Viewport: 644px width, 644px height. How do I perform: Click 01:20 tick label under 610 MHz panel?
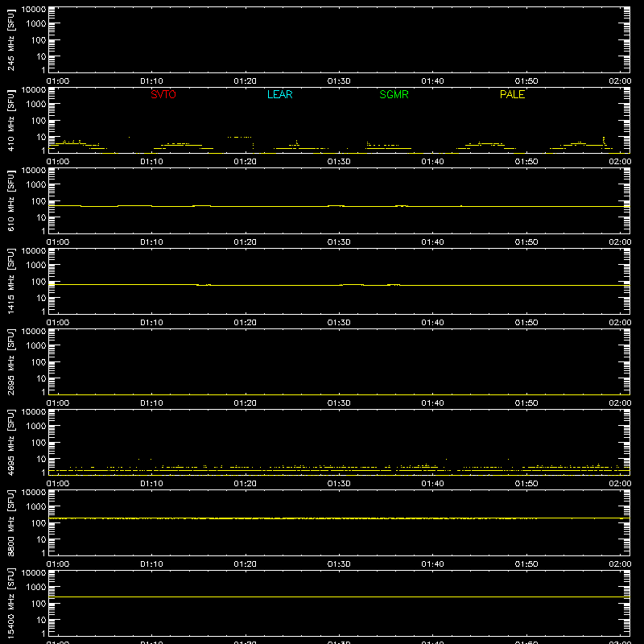[246, 242]
